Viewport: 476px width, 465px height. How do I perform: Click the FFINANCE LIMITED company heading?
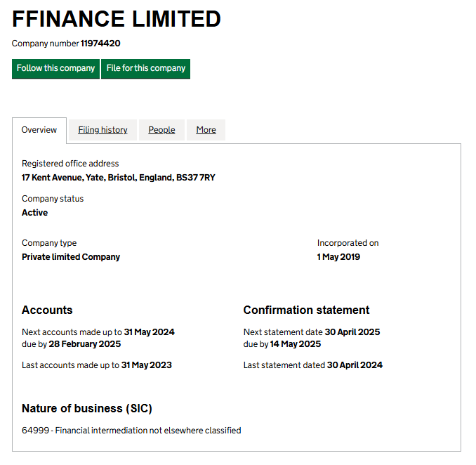tap(117, 19)
